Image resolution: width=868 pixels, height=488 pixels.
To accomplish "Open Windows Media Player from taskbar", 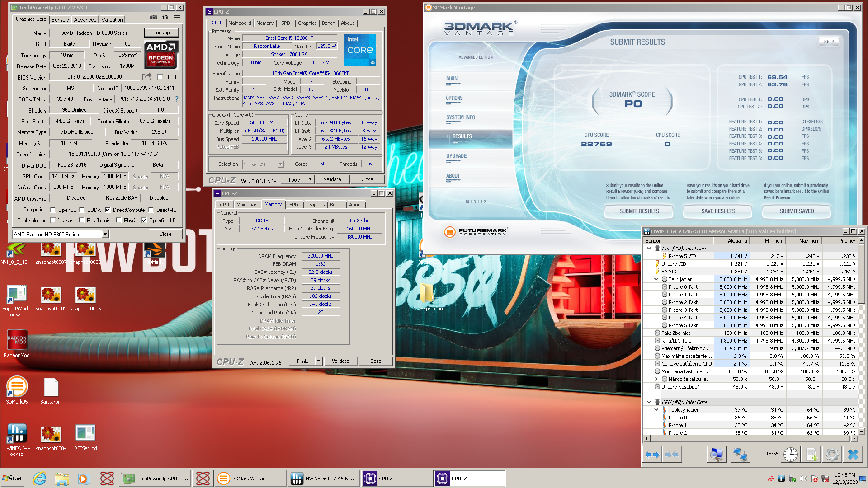I will point(84,479).
